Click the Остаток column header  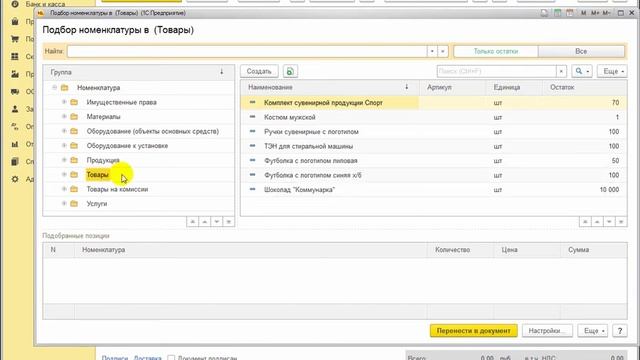coord(584,87)
